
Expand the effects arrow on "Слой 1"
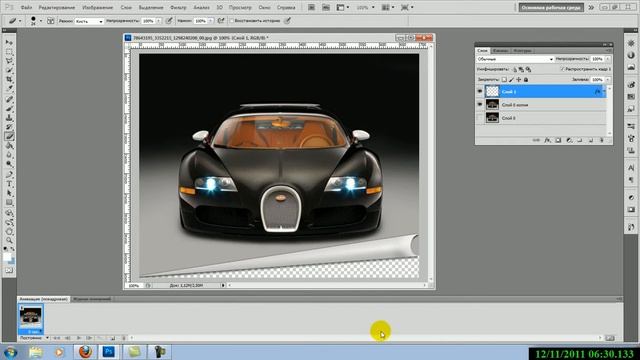pos(604,91)
